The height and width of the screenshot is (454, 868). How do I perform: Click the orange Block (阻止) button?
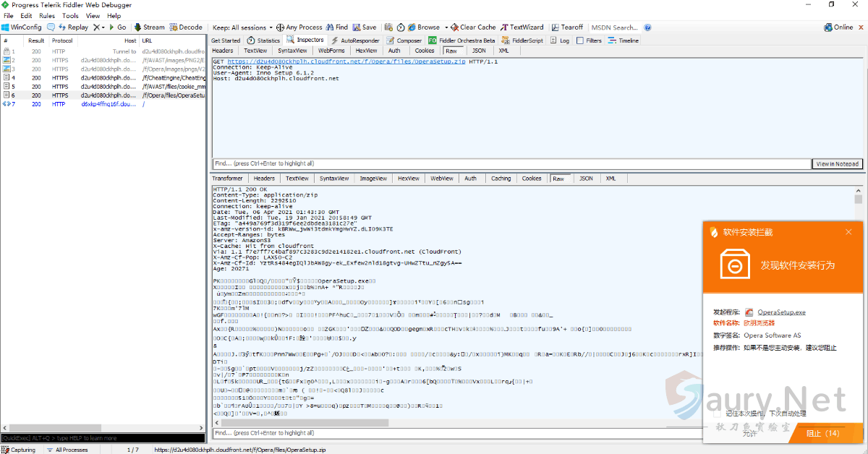[822, 433]
